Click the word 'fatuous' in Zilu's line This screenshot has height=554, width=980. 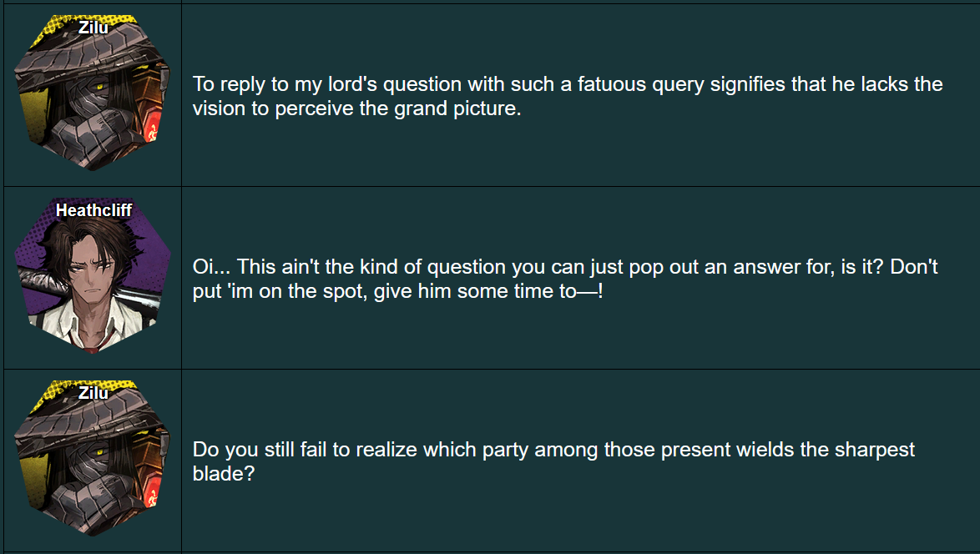click(611, 84)
